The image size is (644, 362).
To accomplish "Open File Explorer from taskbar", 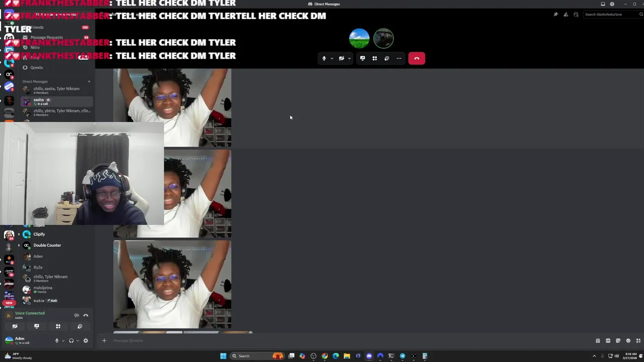I will (x=347, y=356).
